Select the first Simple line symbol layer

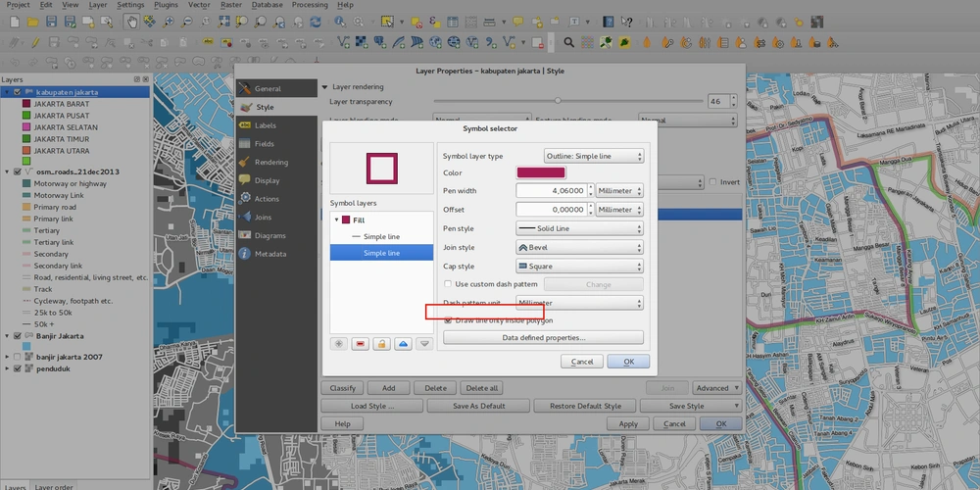click(x=381, y=237)
